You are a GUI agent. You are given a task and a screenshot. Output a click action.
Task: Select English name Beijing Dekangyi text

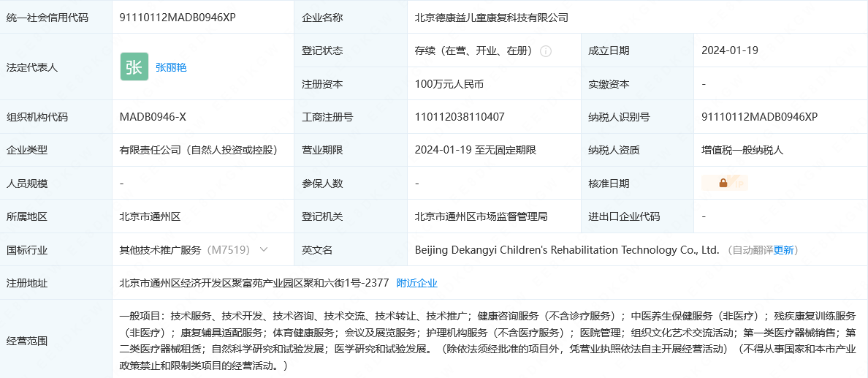(x=567, y=250)
